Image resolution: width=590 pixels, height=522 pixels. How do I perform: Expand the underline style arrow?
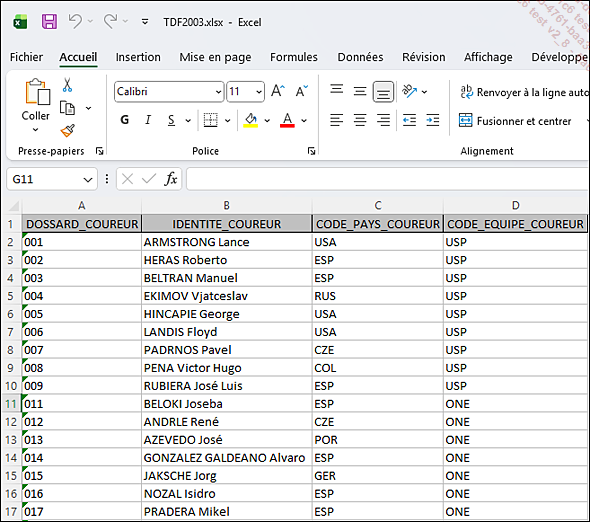coord(188,120)
